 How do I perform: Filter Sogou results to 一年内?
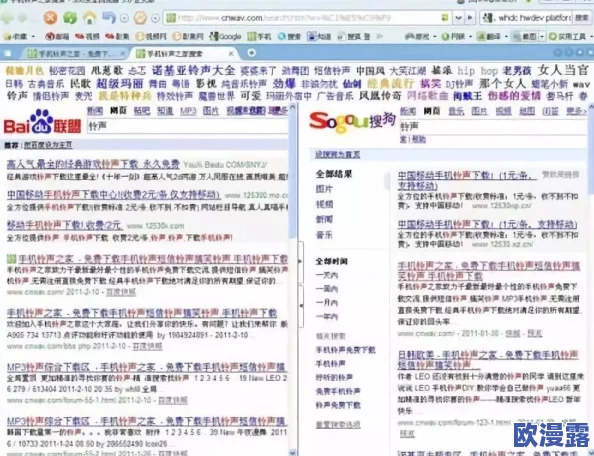click(327, 317)
